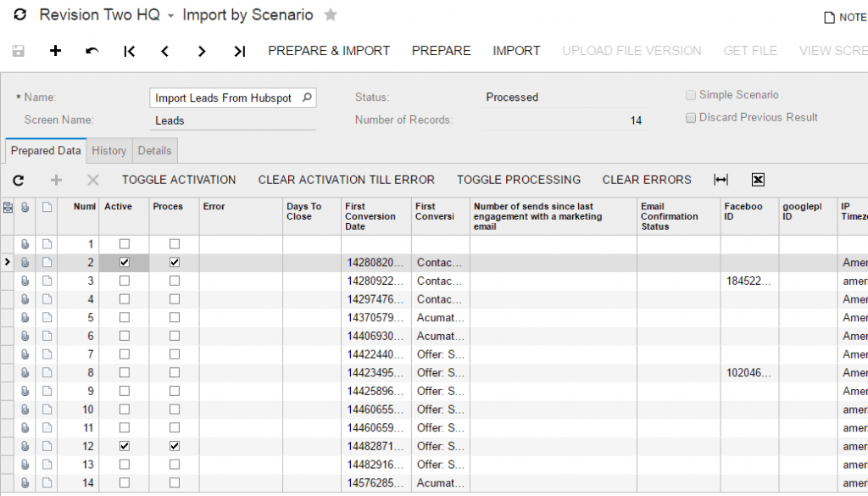The width and height of the screenshot is (868, 496).
Task: Click GET FILE button
Action: point(750,51)
